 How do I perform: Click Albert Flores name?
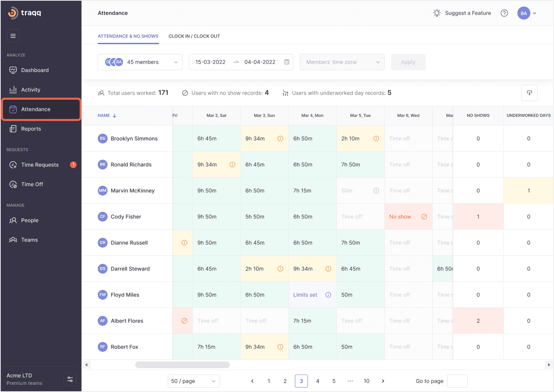[x=127, y=321]
